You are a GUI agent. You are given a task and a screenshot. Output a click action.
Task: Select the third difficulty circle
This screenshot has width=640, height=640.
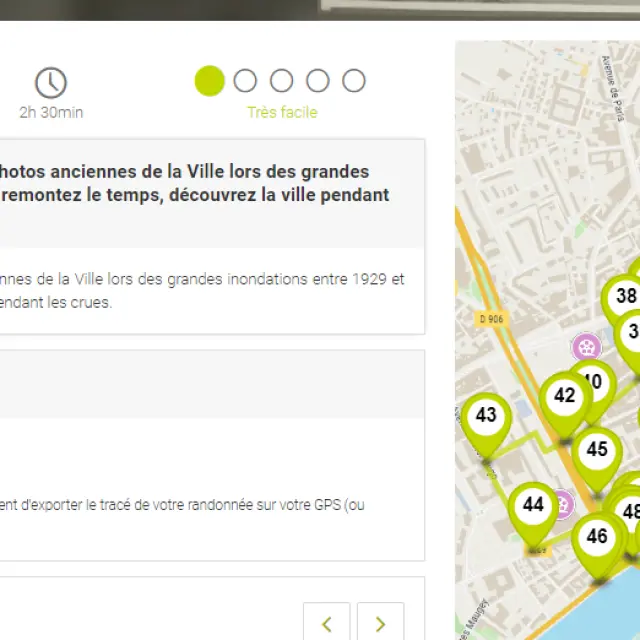tap(282, 81)
